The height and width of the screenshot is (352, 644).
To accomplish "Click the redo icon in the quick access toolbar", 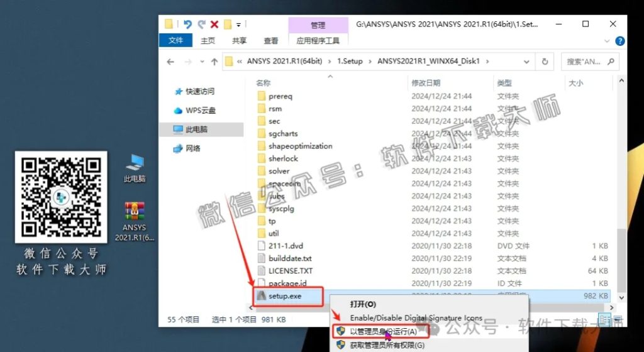I will pyautogui.click(x=201, y=25).
